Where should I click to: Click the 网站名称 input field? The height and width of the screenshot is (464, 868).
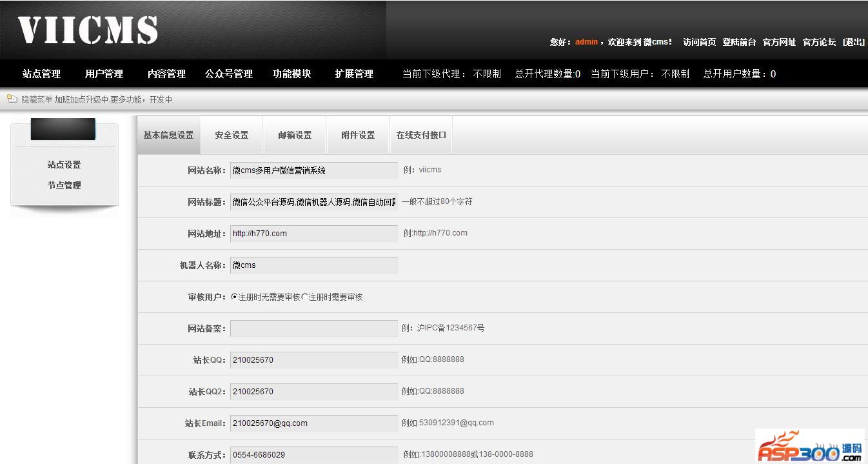314,170
